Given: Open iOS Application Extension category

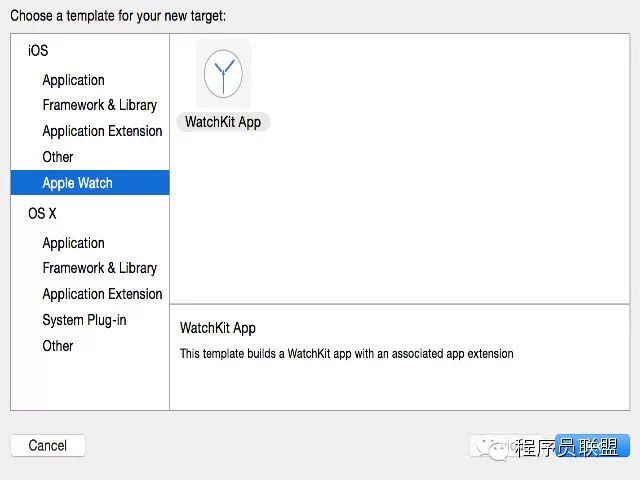Looking at the screenshot, I should (x=102, y=131).
